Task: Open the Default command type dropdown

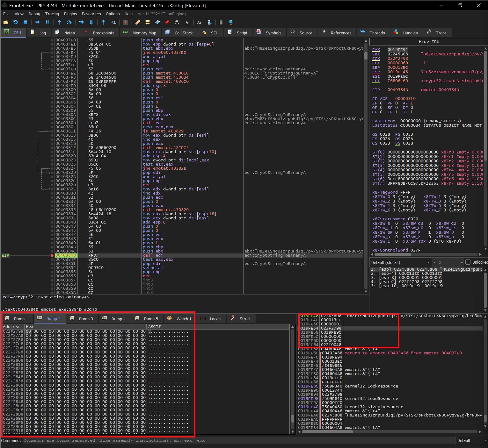Action: point(472,441)
